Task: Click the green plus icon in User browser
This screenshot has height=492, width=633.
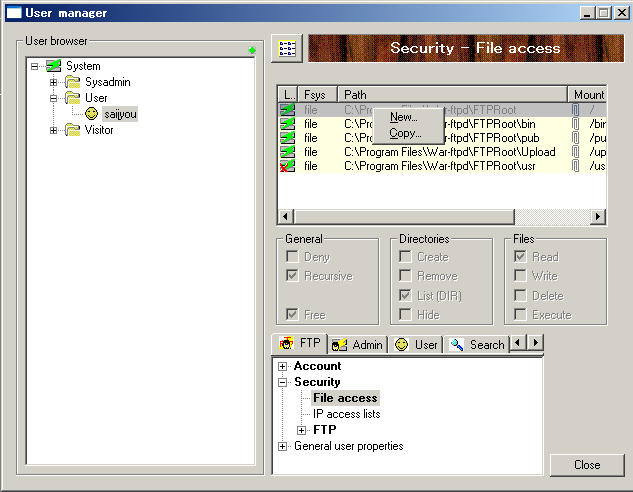Action: tap(252, 50)
